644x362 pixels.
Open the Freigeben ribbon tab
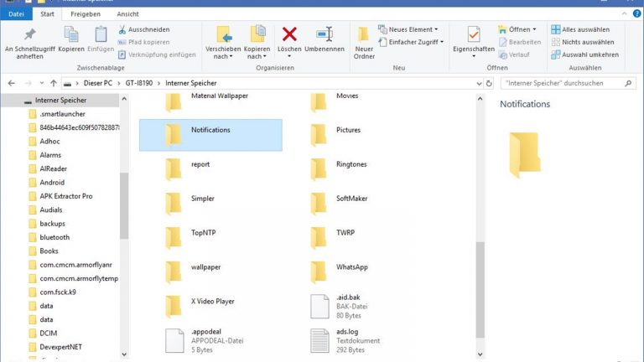(86, 14)
